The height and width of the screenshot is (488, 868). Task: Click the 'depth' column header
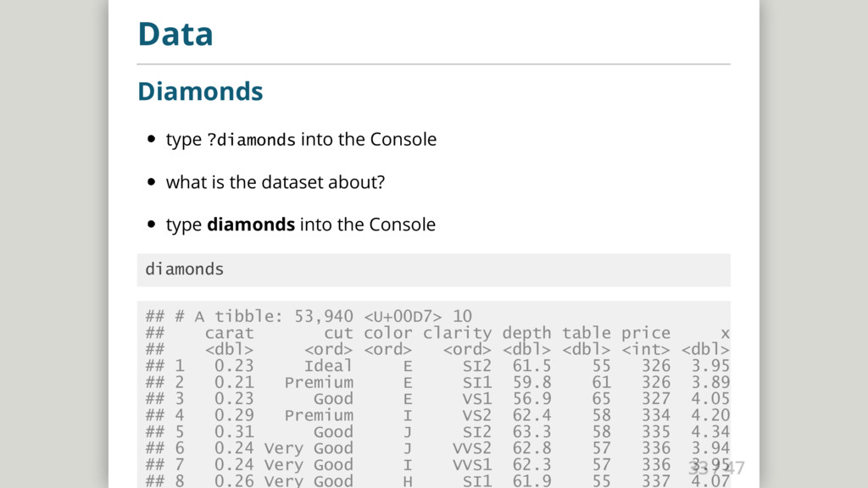(x=526, y=333)
